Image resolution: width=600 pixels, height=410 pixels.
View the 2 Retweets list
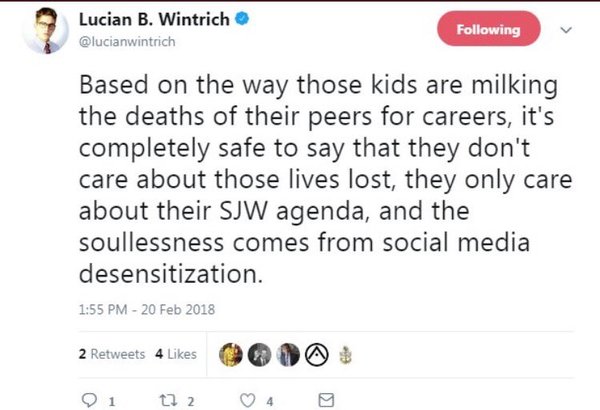[111, 355]
